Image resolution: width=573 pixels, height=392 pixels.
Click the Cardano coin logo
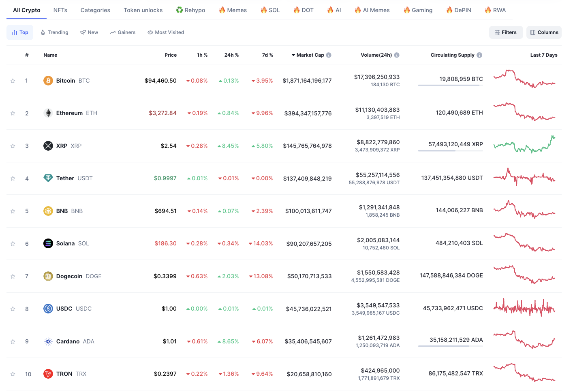(x=48, y=341)
